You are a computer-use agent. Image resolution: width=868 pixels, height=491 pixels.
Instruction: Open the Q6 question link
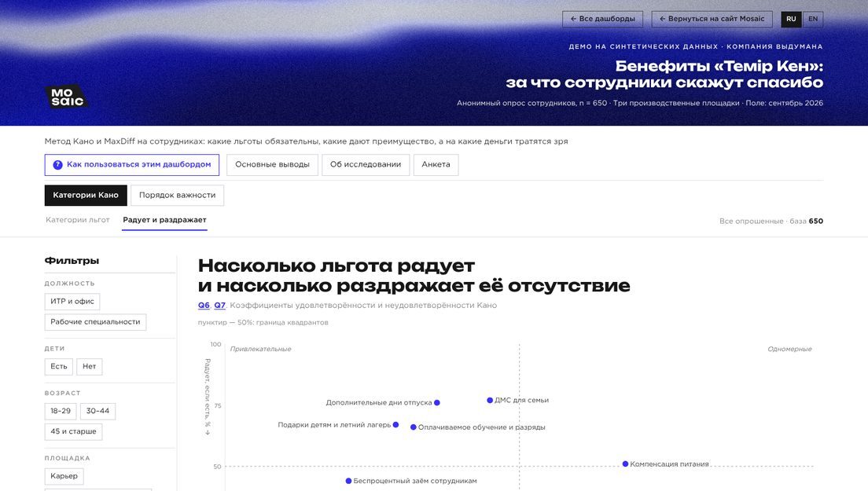(x=204, y=306)
